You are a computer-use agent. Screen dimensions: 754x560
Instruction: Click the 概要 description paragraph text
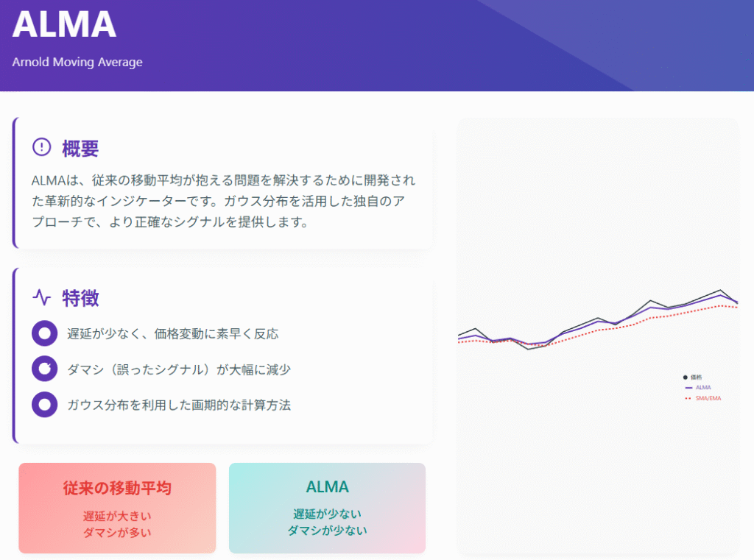coord(224,201)
